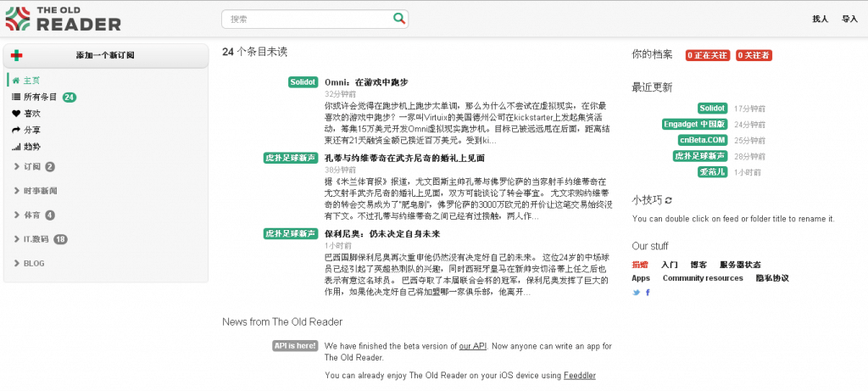Open 喜欢 liked items

(x=32, y=114)
